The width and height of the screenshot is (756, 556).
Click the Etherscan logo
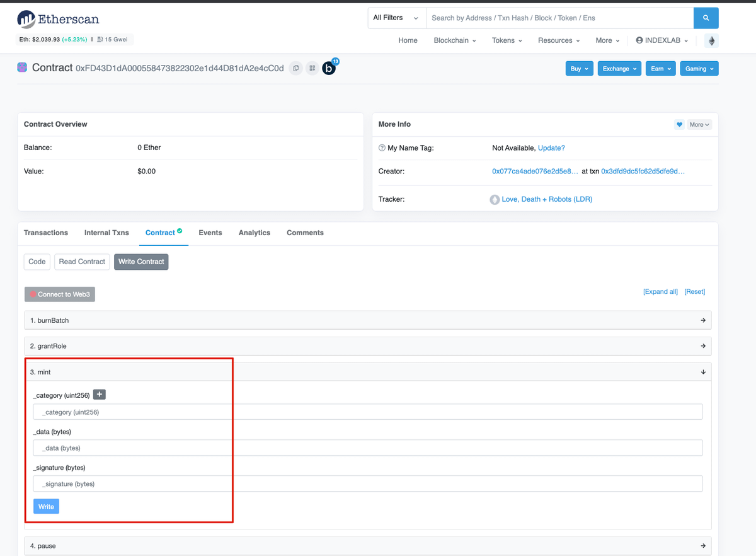click(x=58, y=20)
